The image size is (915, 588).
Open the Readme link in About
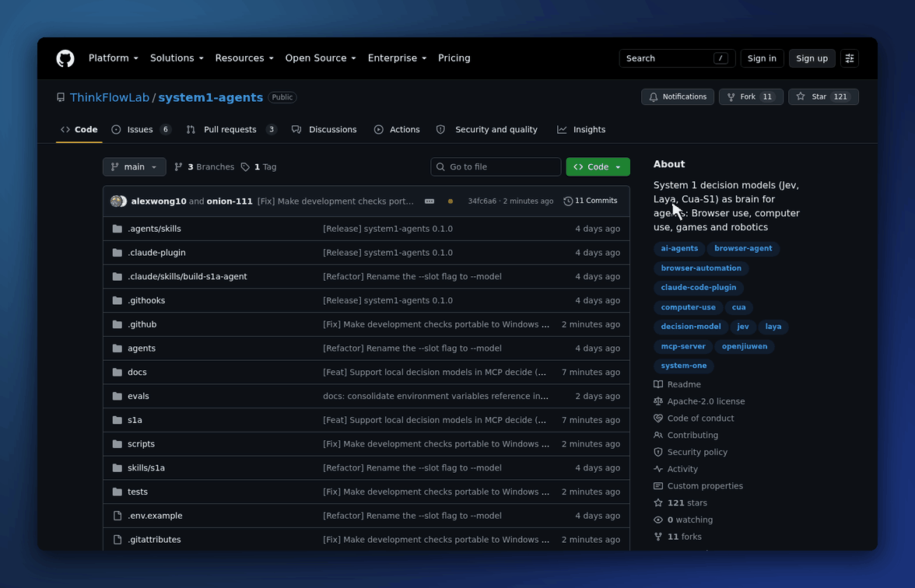coord(677,384)
